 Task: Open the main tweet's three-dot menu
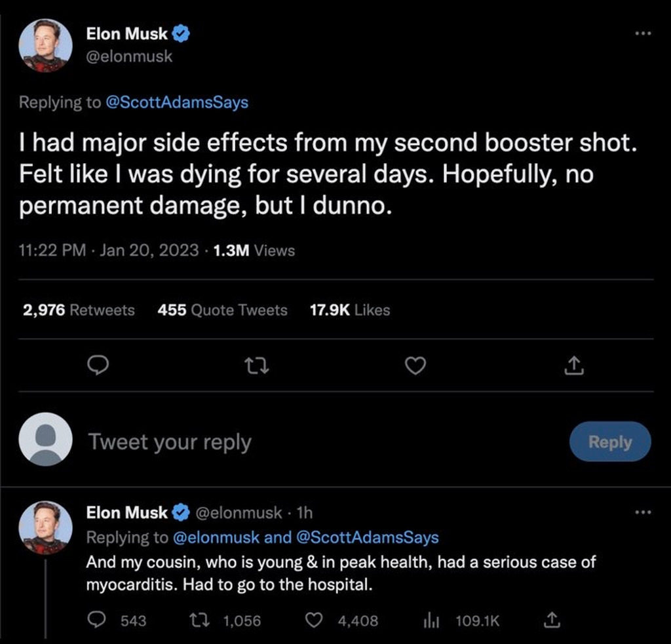[x=643, y=33]
